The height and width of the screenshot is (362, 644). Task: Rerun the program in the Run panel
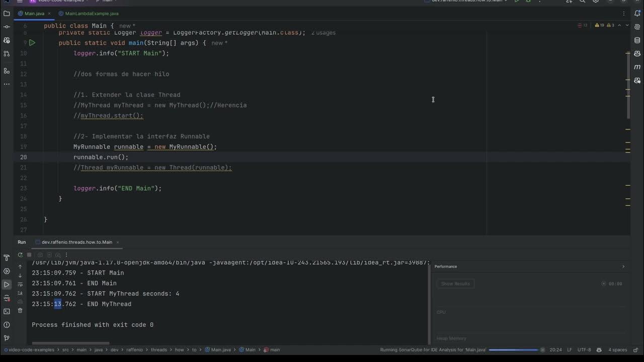pyautogui.click(x=20, y=255)
